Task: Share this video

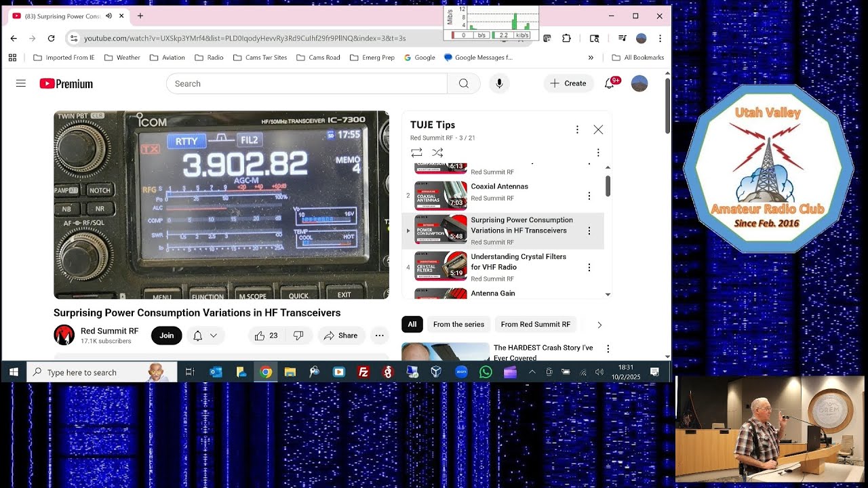Action: [341, 335]
